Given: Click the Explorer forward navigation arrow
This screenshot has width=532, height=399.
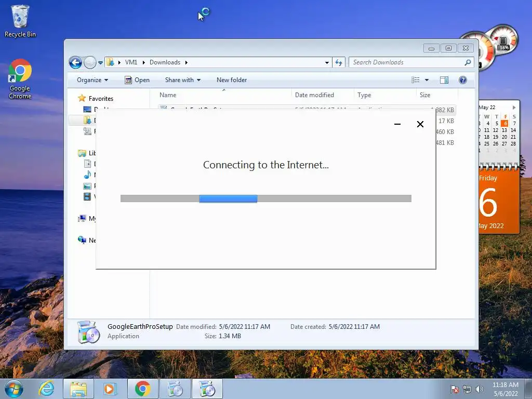Looking at the screenshot, I should click(90, 62).
